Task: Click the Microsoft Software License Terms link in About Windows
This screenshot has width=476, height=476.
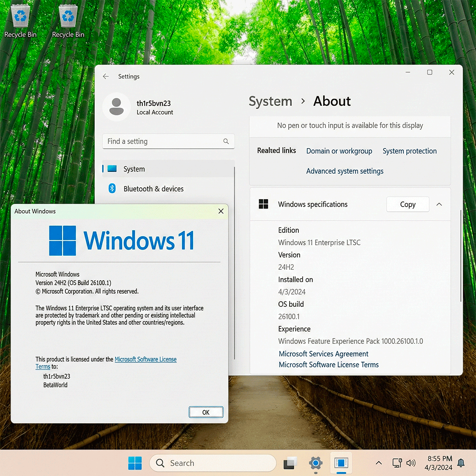Action: point(145,359)
